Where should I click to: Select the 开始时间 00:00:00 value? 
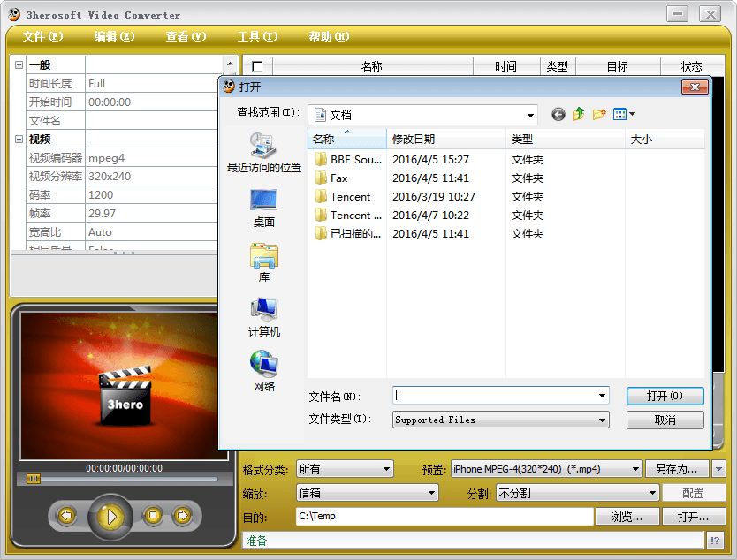[150, 102]
